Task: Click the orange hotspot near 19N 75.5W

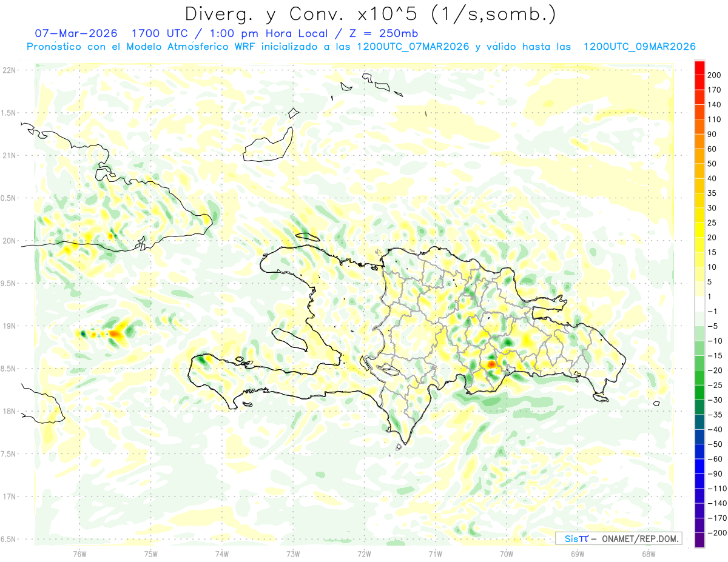Action: click(115, 333)
